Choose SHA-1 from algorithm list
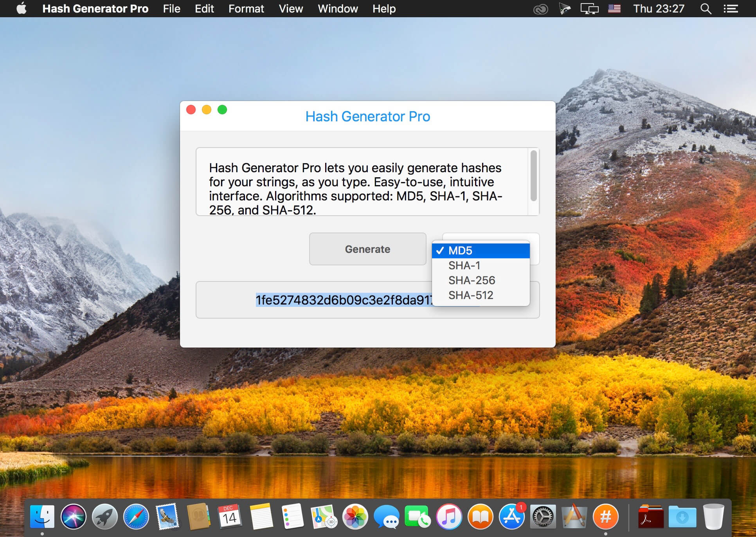 click(481, 265)
